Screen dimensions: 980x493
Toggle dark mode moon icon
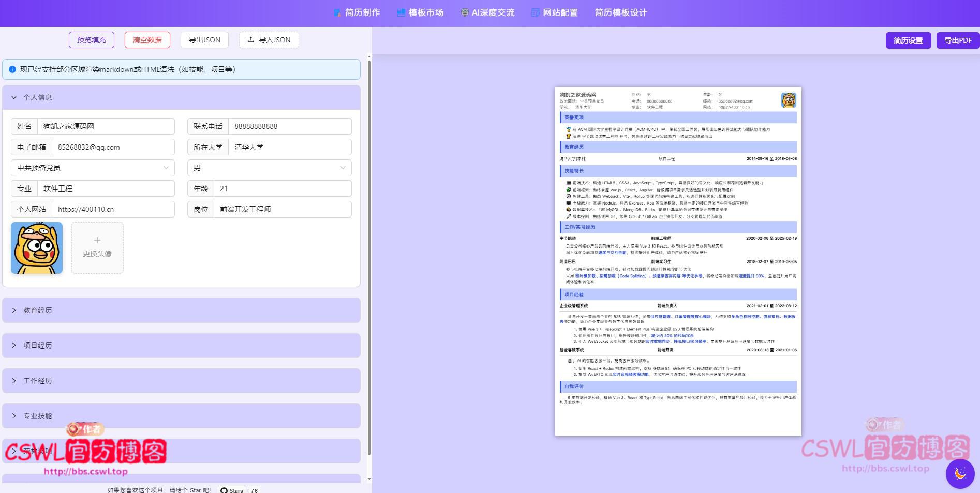tap(960, 473)
